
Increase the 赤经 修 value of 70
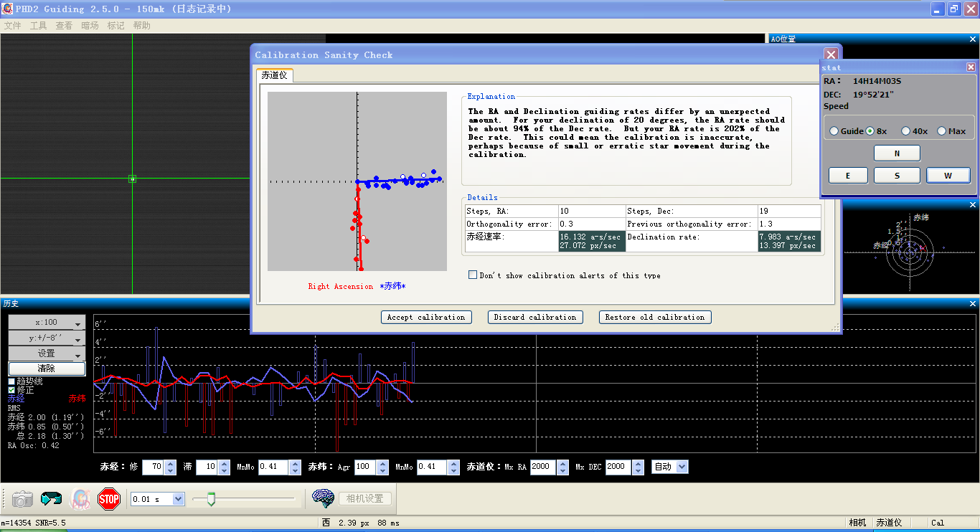pos(170,463)
